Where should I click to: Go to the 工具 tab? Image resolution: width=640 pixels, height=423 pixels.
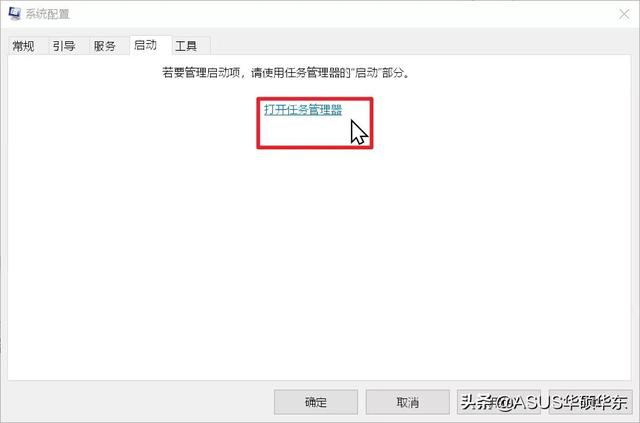pos(186,46)
